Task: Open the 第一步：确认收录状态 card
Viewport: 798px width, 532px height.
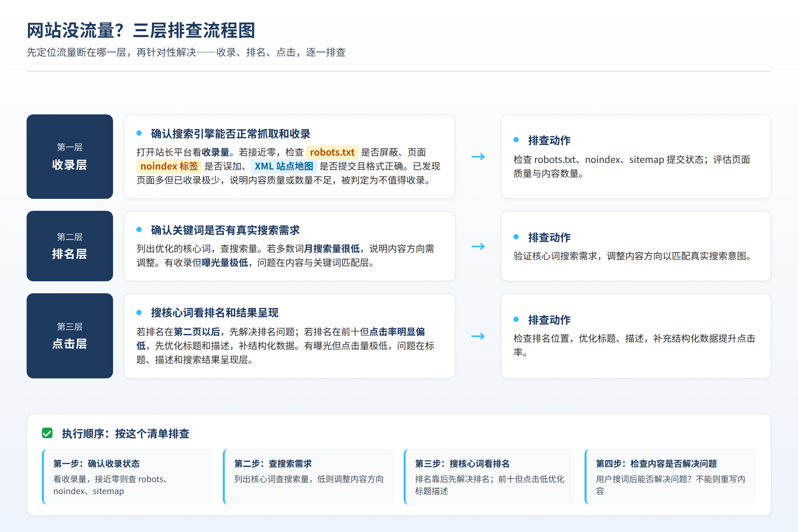Action: tap(128, 477)
